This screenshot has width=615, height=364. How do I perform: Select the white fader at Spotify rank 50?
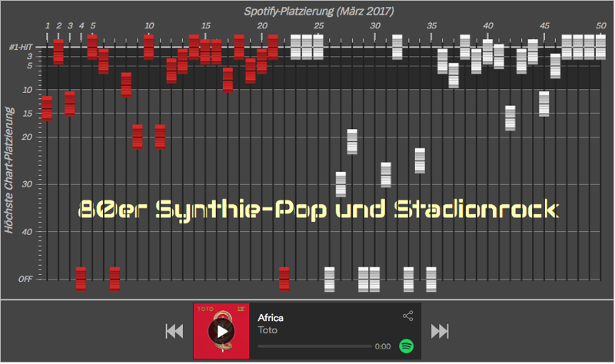[x=601, y=47]
